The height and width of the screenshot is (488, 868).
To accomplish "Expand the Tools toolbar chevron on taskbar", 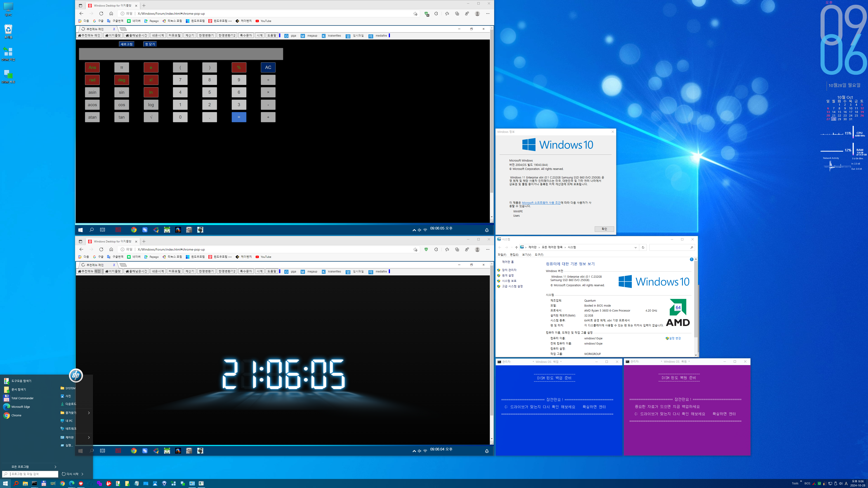I will [x=801, y=481].
